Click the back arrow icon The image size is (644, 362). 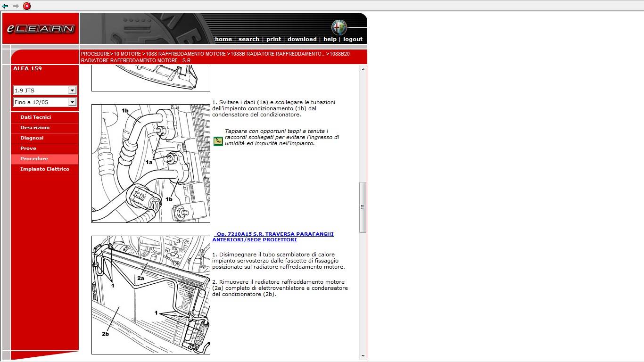click(5, 6)
